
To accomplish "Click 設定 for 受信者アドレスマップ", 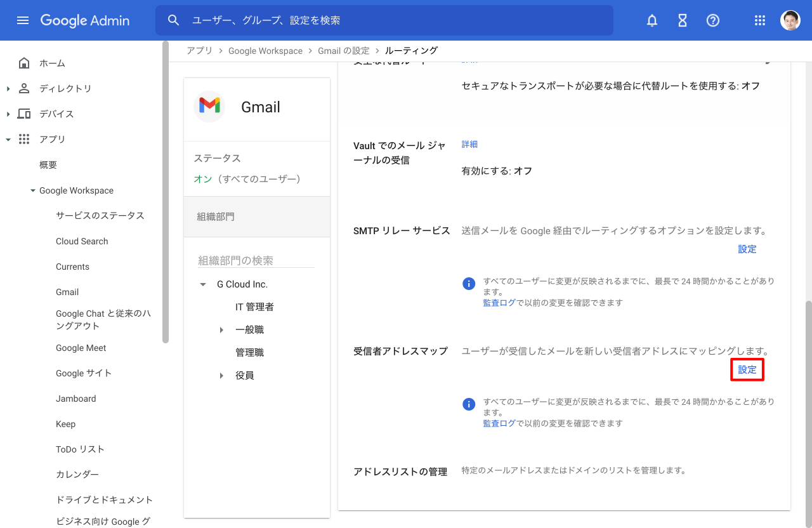I will 747,369.
